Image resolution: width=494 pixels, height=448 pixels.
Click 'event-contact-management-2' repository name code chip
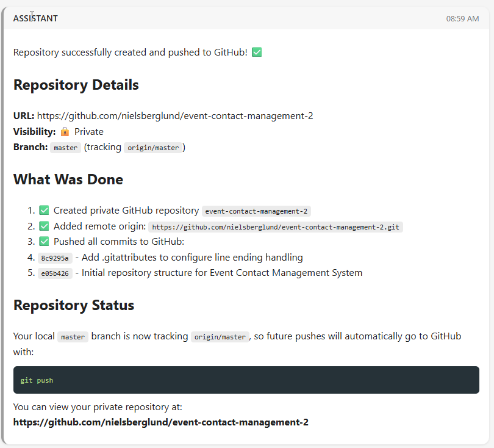pos(256,211)
